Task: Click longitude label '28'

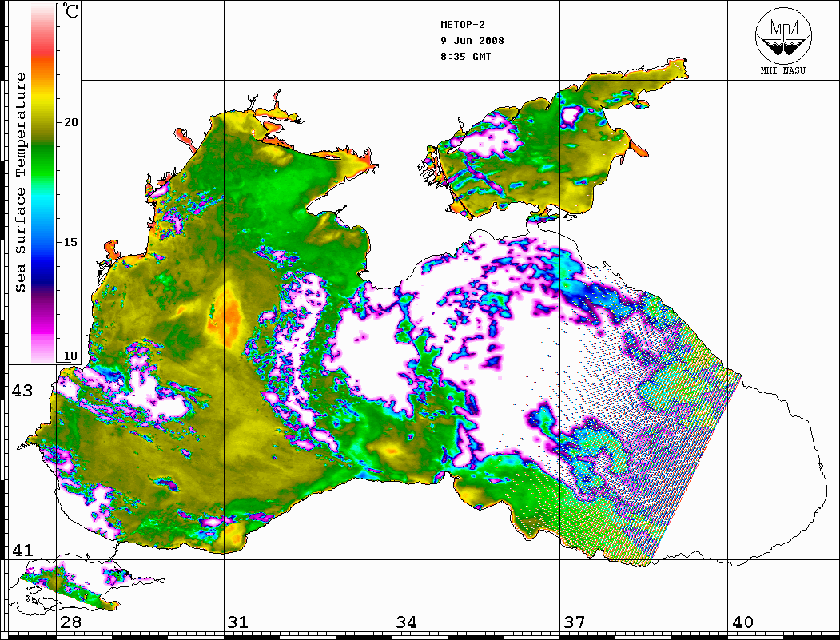Action: (x=70, y=622)
